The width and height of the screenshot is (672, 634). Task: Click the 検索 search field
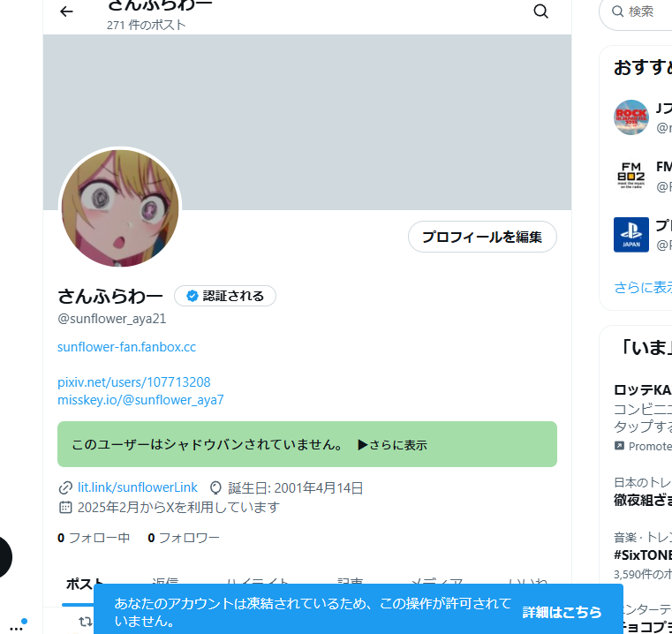click(x=638, y=11)
